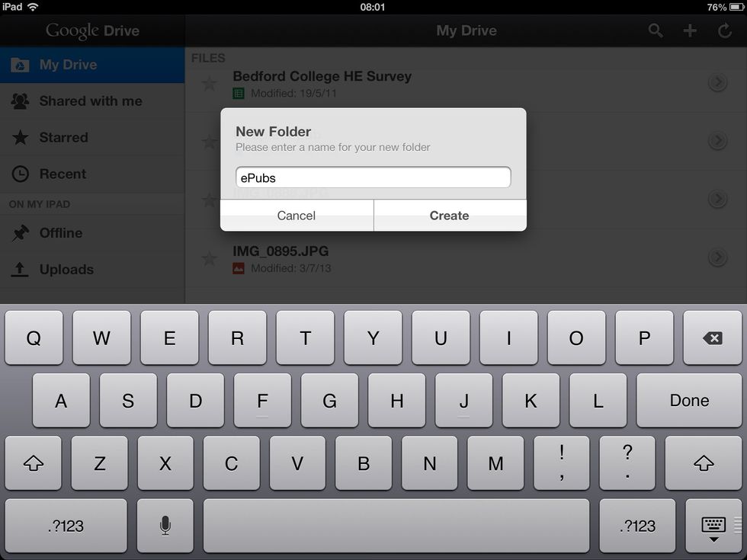This screenshot has height=560, width=747.
Task: Tap the J key
Action: (464, 401)
